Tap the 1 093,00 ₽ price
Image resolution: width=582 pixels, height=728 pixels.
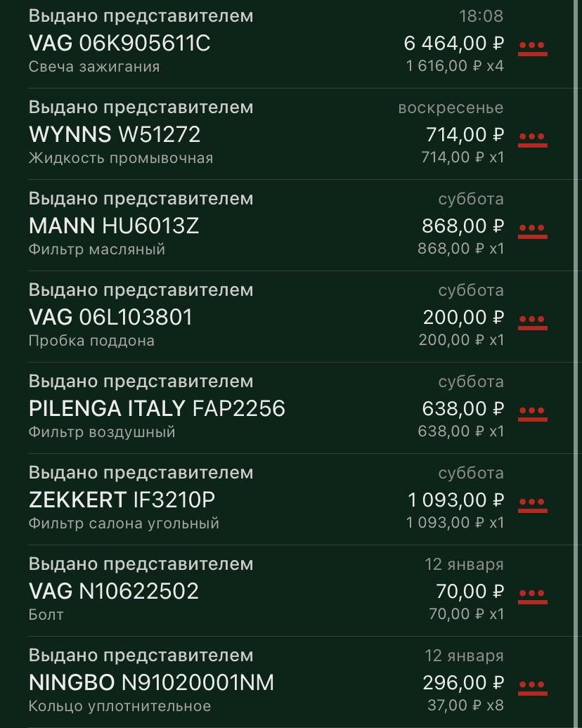(456, 500)
